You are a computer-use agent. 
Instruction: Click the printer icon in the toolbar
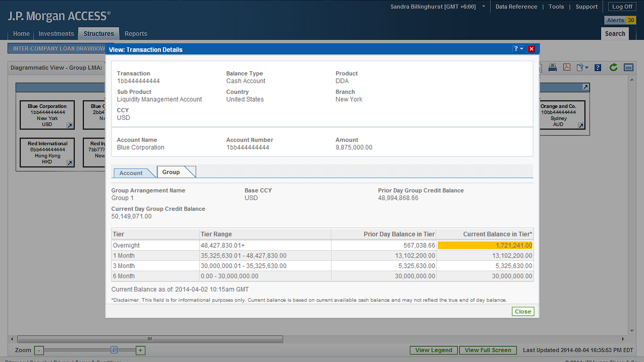(552, 67)
